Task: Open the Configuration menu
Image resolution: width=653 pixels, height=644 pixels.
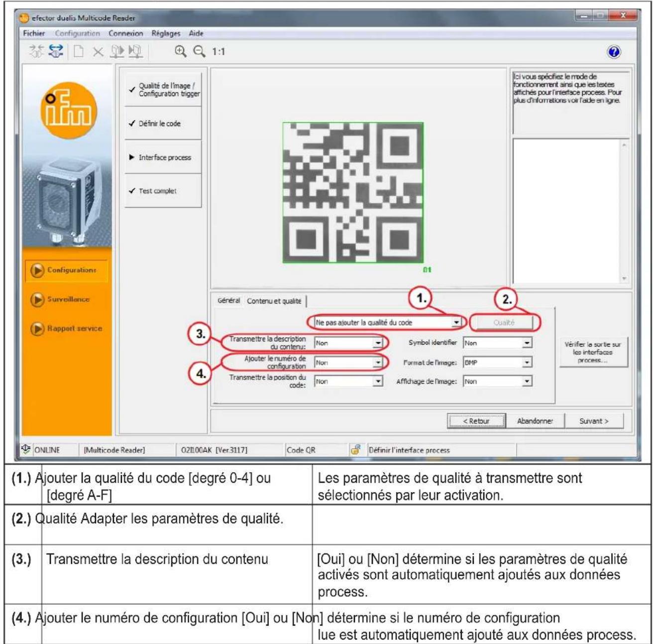Action: click(x=77, y=33)
